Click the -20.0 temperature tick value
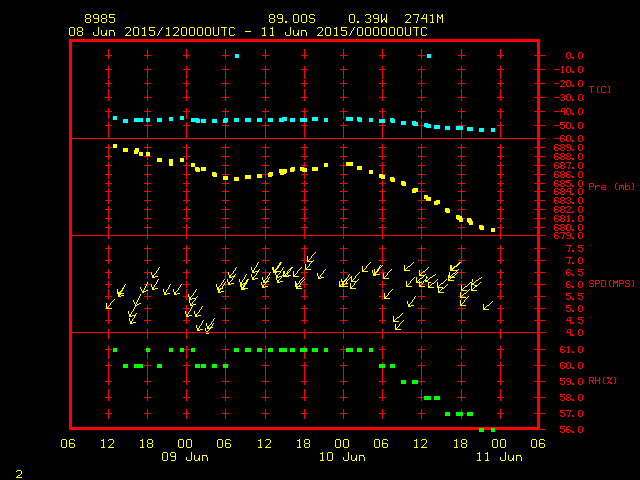The width and height of the screenshot is (640, 480). (569, 83)
